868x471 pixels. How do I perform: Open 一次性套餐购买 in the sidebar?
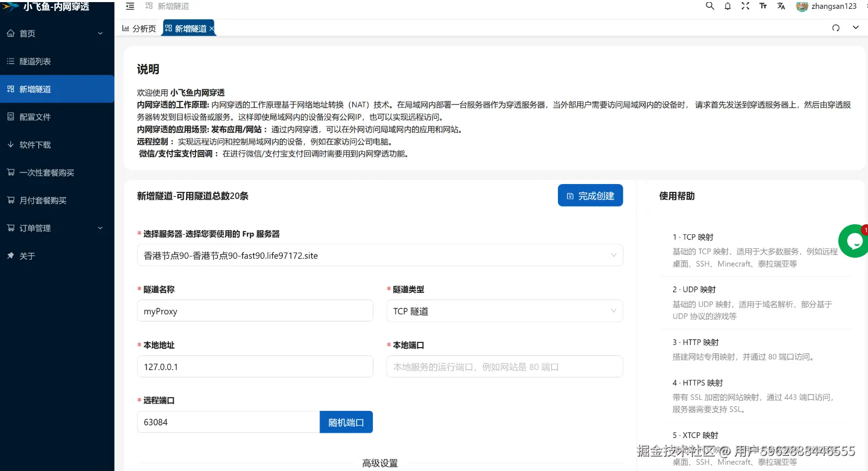(57, 173)
